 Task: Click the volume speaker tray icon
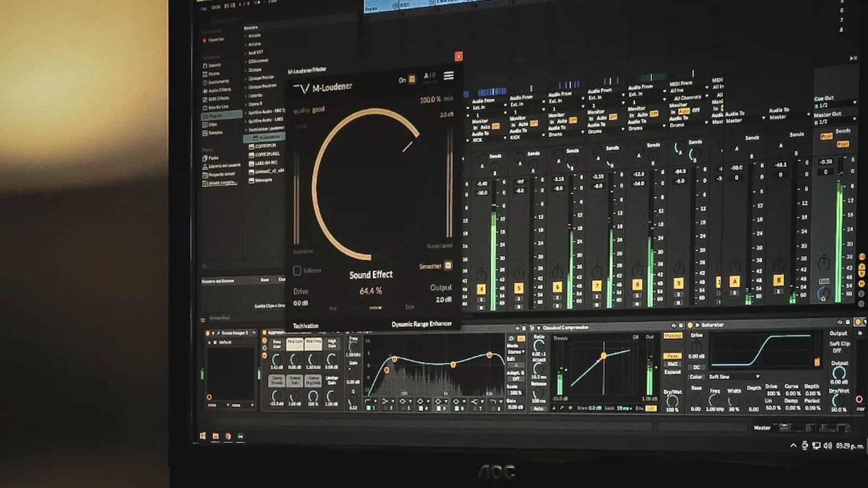(828, 446)
